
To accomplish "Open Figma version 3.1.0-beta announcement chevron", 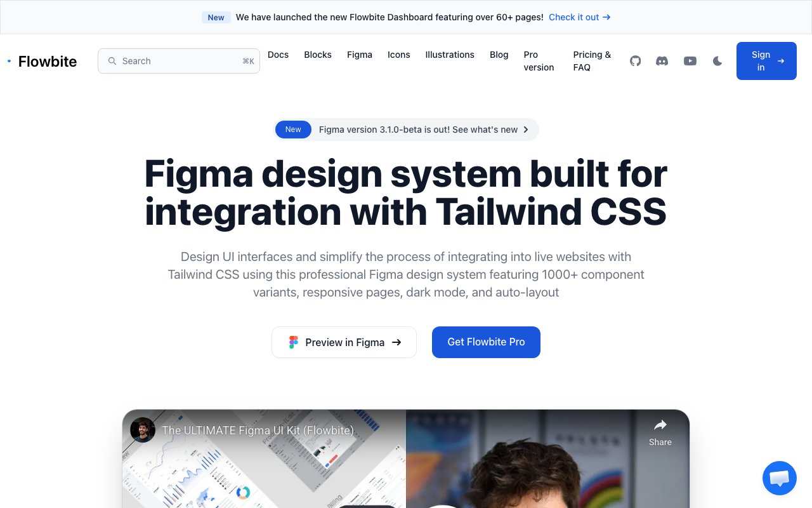I will point(525,130).
